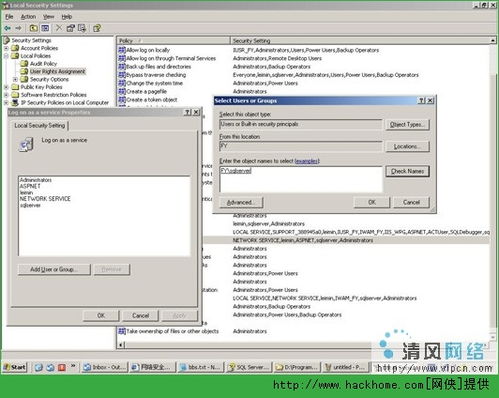Select NETWORK SERVICE in the account list
499x398 pixels.
pyautogui.click(x=45, y=199)
